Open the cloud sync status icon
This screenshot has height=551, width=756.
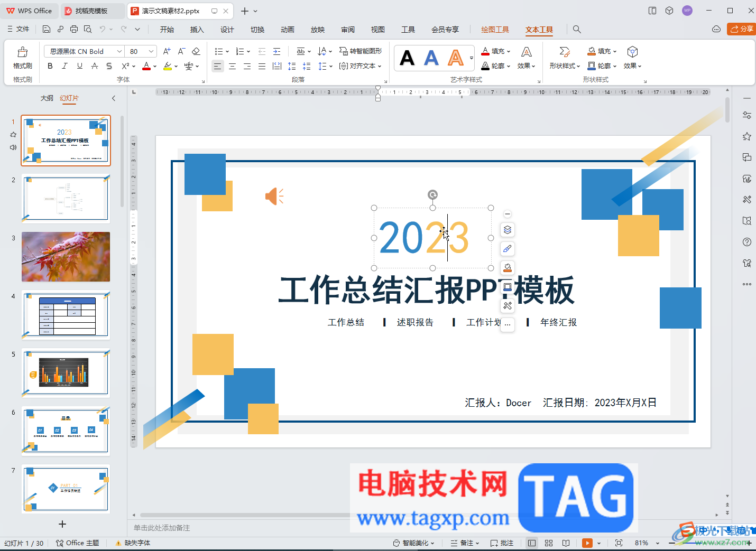tap(716, 30)
